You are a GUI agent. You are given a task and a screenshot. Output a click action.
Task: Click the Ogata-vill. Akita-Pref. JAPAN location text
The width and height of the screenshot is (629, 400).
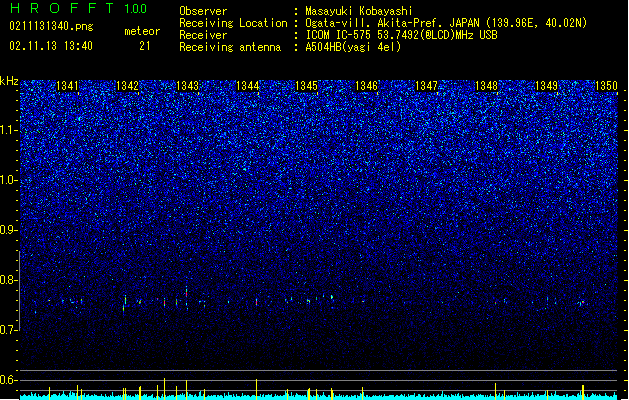pyautogui.click(x=446, y=23)
